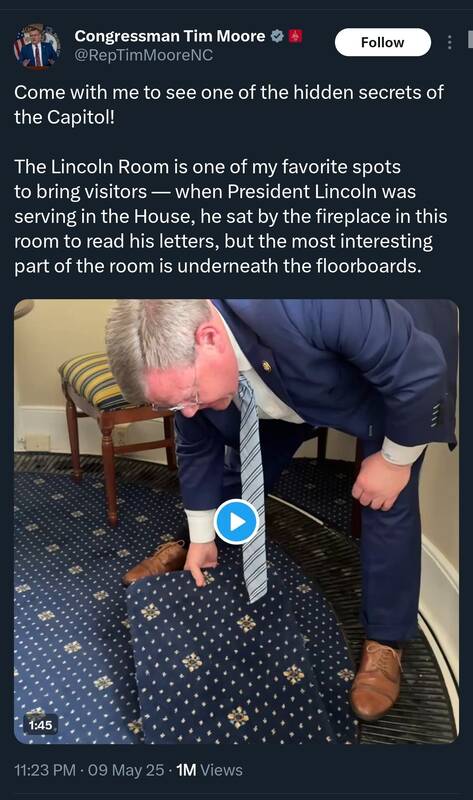This screenshot has height=800, width=473.
Task: Click the 11:23 PM timestamp
Action: click(x=45, y=770)
